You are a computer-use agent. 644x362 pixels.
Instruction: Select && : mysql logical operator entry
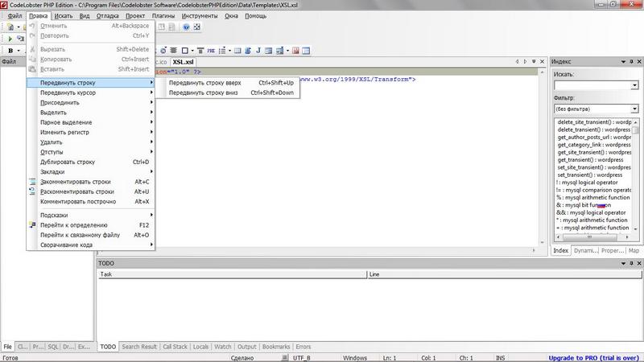591,212
